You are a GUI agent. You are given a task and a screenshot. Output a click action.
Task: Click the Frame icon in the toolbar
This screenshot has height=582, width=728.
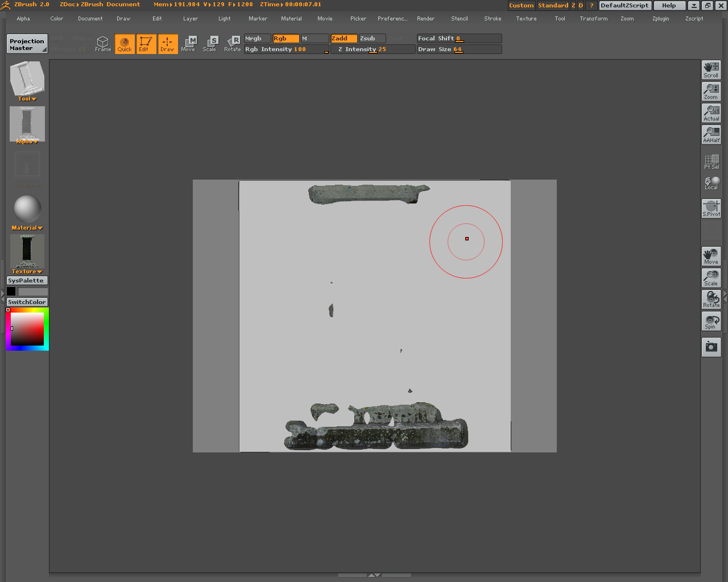click(103, 44)
